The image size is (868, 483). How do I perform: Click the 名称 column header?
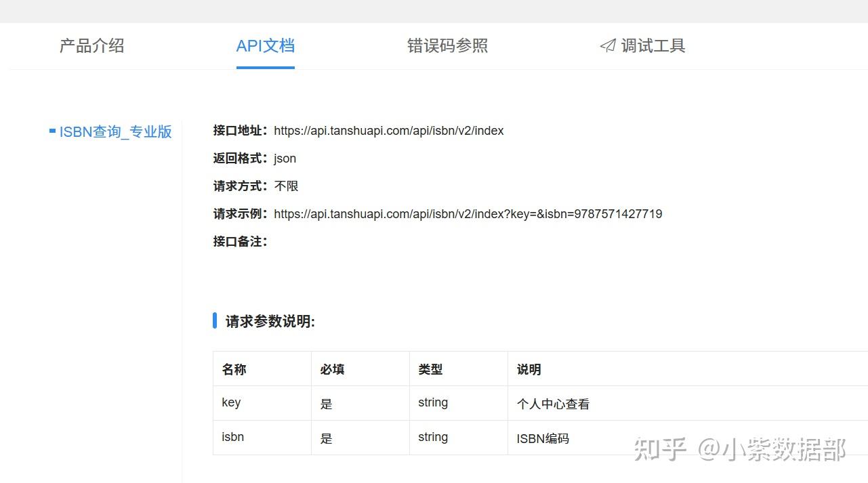(x=262, y=369)
